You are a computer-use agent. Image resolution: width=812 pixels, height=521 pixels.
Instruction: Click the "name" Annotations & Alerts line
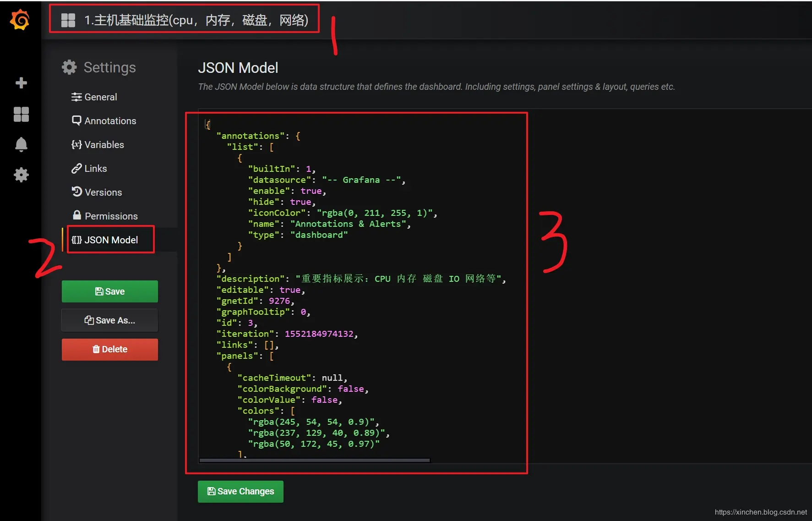point(329,224)
